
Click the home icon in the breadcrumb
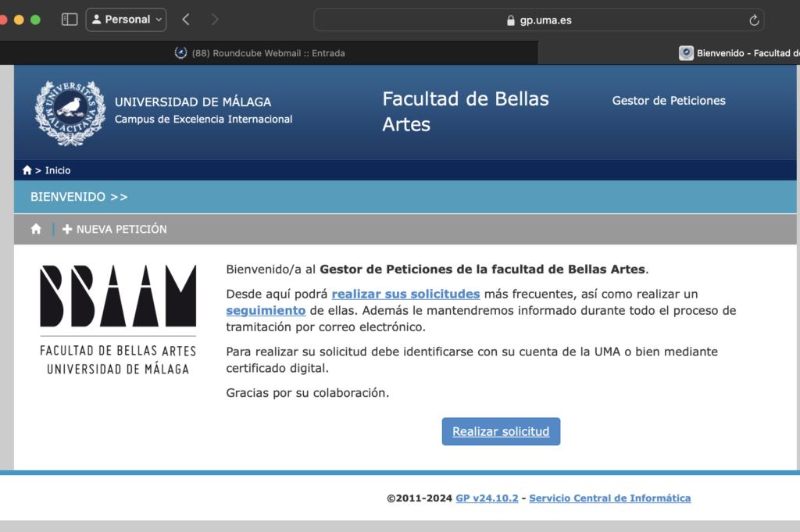(27, 170)
